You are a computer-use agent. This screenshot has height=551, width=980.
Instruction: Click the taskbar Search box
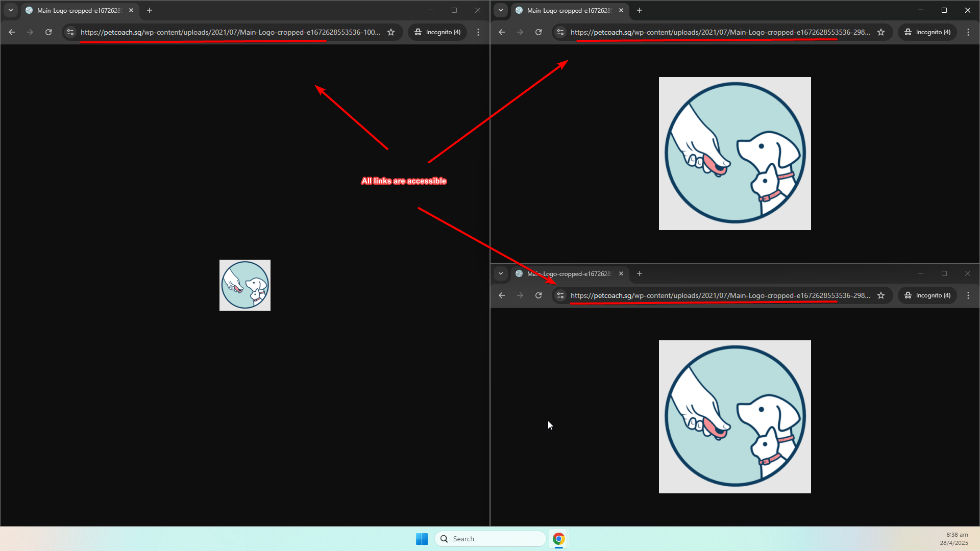pos(490,539)
